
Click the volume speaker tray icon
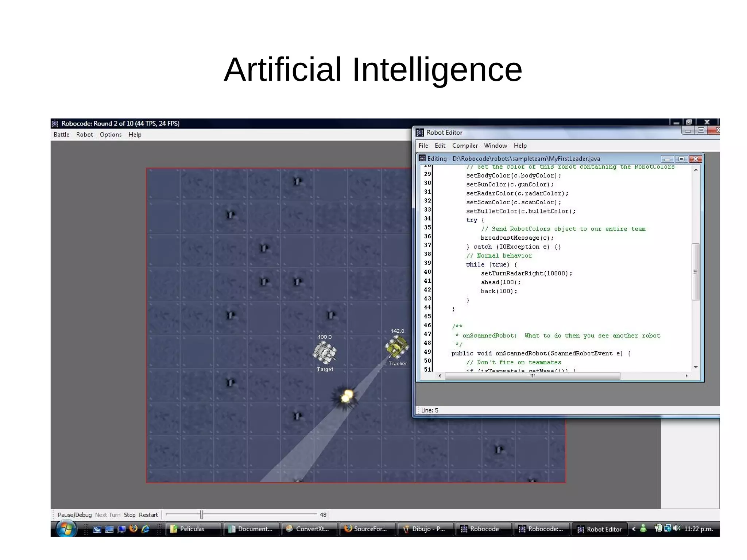click(x=677, y=528)
